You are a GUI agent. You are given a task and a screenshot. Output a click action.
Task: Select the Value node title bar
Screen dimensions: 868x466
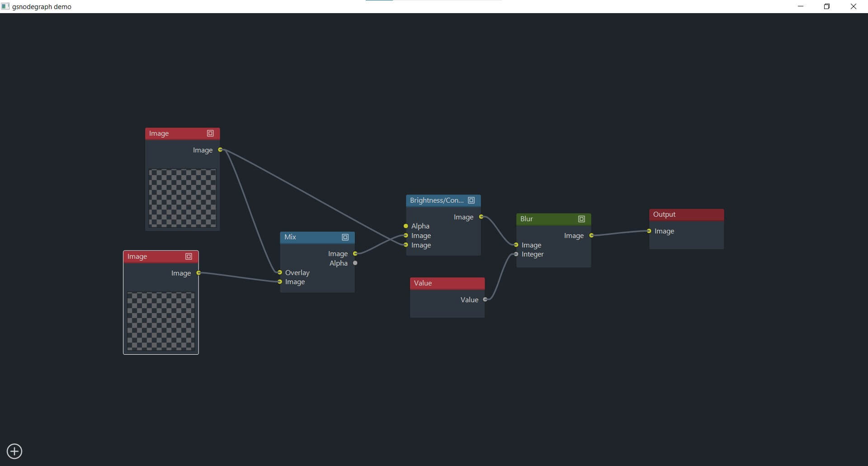(x=447, y=283)
